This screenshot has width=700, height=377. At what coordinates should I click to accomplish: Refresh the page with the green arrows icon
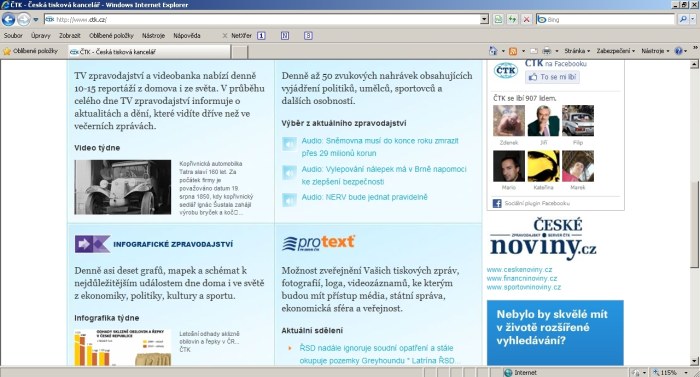(x=512, y=20)
